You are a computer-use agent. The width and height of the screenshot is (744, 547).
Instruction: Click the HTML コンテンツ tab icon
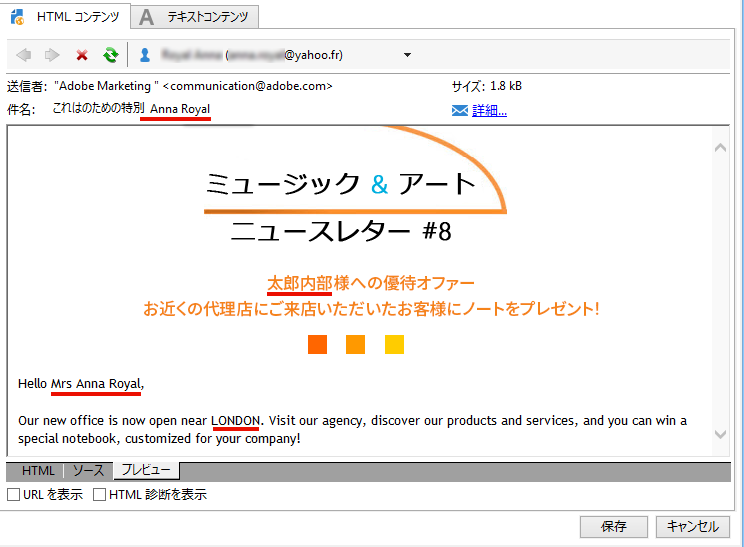click(18, 17)
